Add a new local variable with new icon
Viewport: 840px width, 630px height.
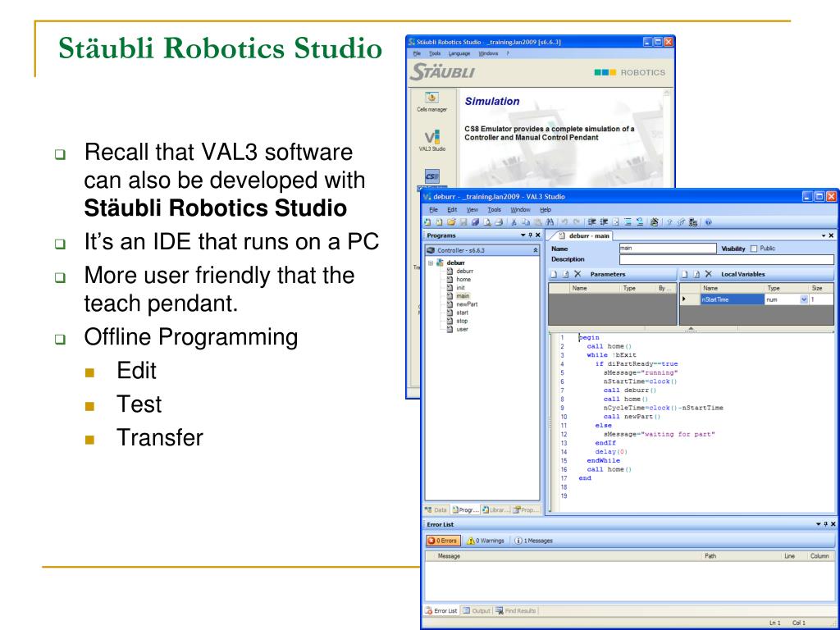685,274
